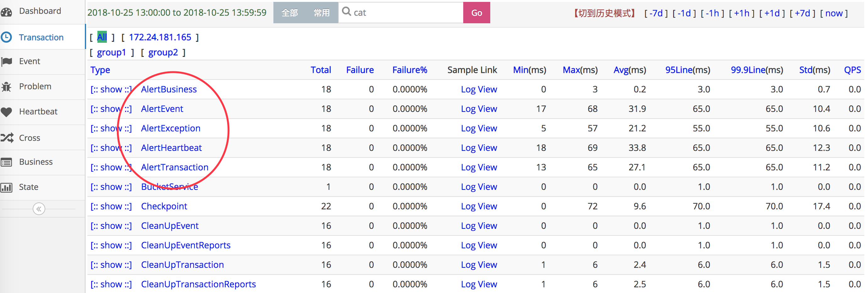The height and width of the screenshot is (293, 868).
Task: Click the Heartbeat heart icon
Action: tap(7, 112)
